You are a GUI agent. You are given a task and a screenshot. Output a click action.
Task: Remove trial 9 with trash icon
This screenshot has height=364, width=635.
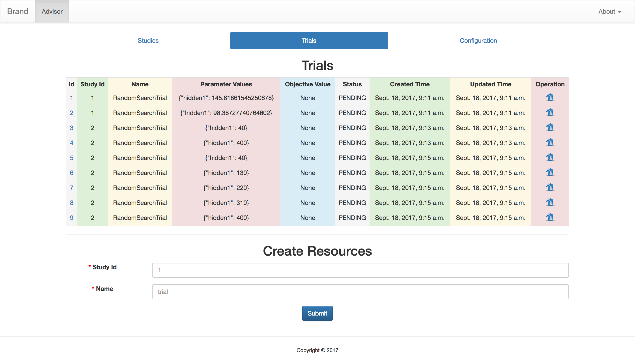(x=549, y=217)
